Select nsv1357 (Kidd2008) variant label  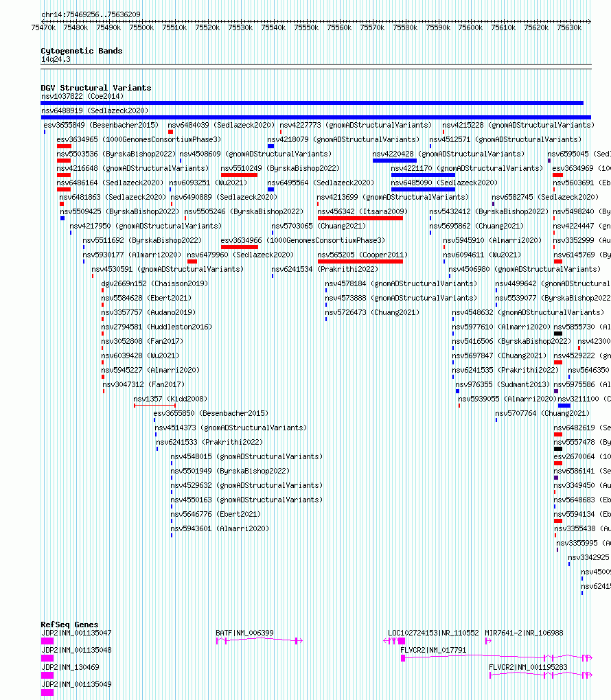point(170,399)
